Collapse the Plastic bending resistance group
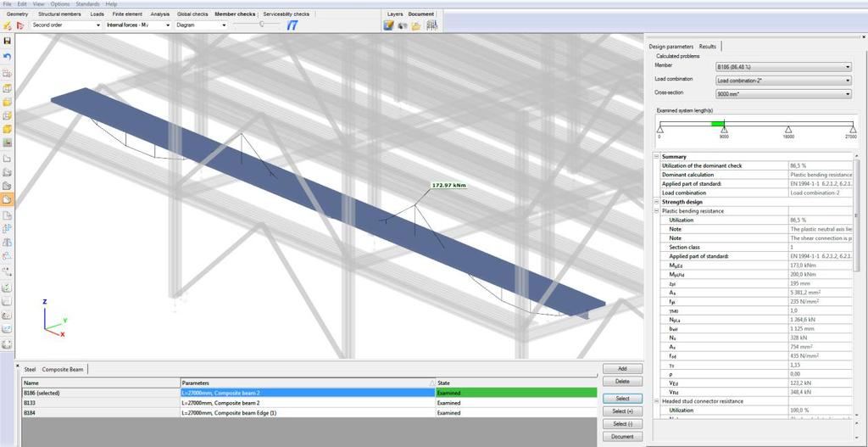 pyautogui.click(x=657, y=211)
